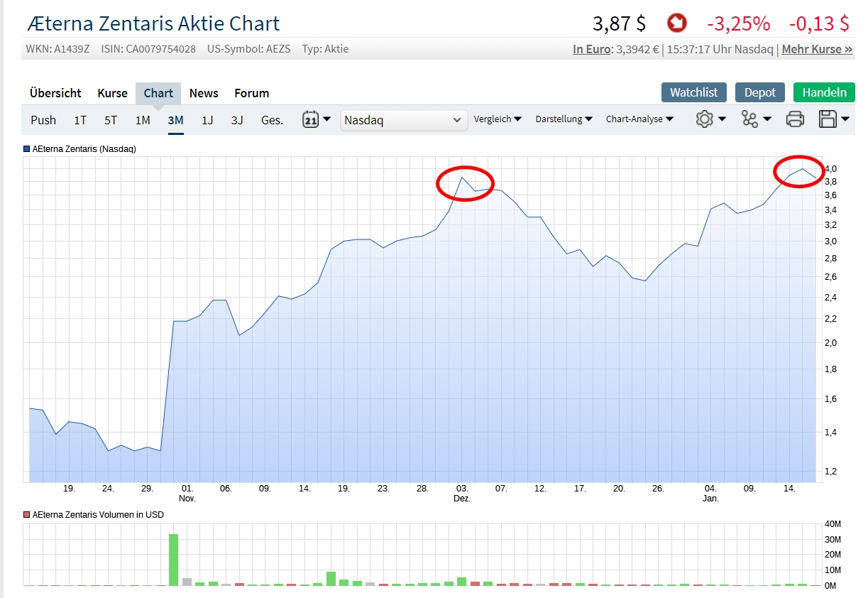Screen dimensions: 868x598
Task: Click the blue AEterna Zentaris legend square
Action: point(27,149)
